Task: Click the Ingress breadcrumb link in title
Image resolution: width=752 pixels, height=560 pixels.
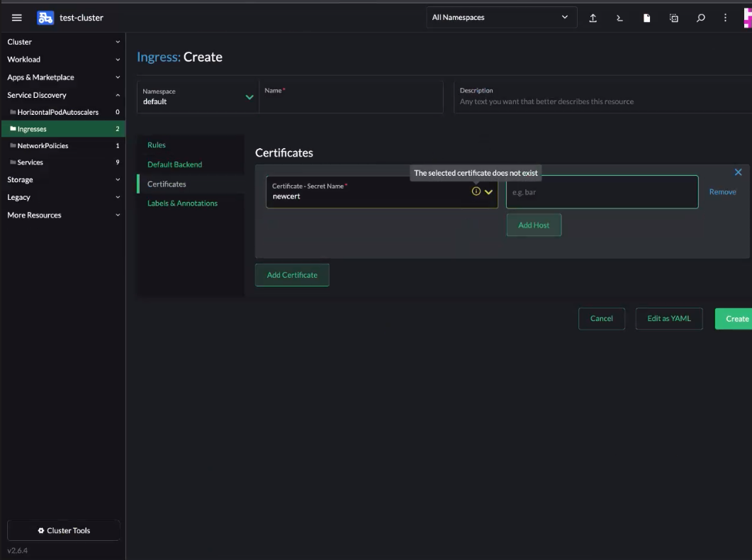Action: (x=159, y=57)
